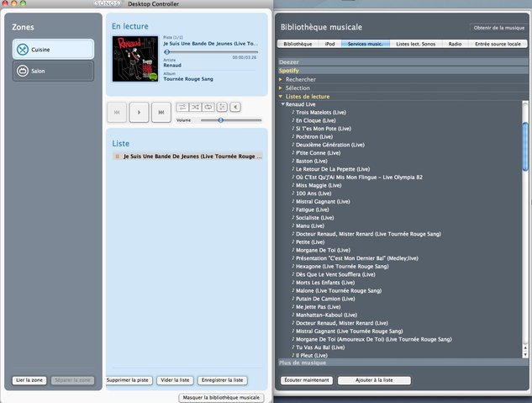The image size is (532, 403).
Task: Expand the Deezer service header
Action: click(x=403, y=61)
